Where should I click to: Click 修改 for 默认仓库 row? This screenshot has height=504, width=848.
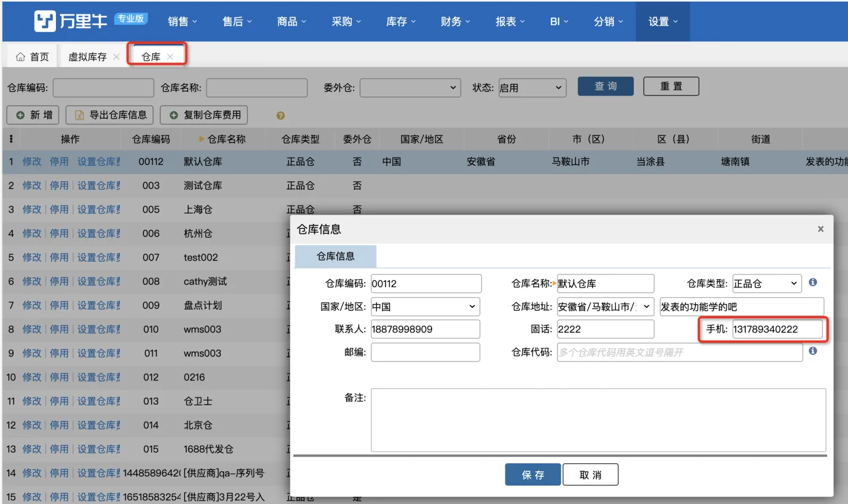point(32,162)
